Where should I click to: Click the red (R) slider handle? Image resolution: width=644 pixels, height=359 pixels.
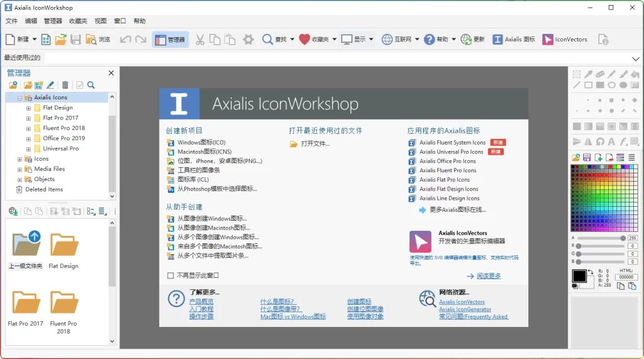579,246
